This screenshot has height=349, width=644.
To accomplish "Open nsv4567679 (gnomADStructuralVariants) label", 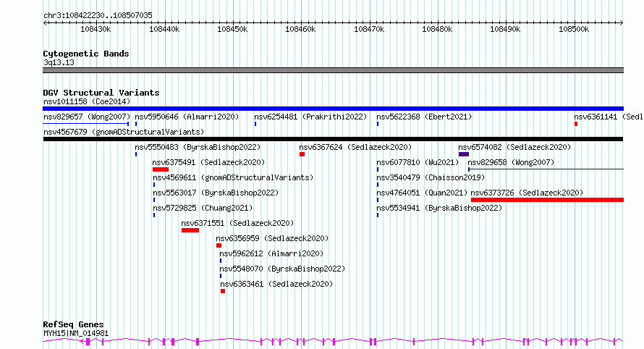I will coord(124,132).
